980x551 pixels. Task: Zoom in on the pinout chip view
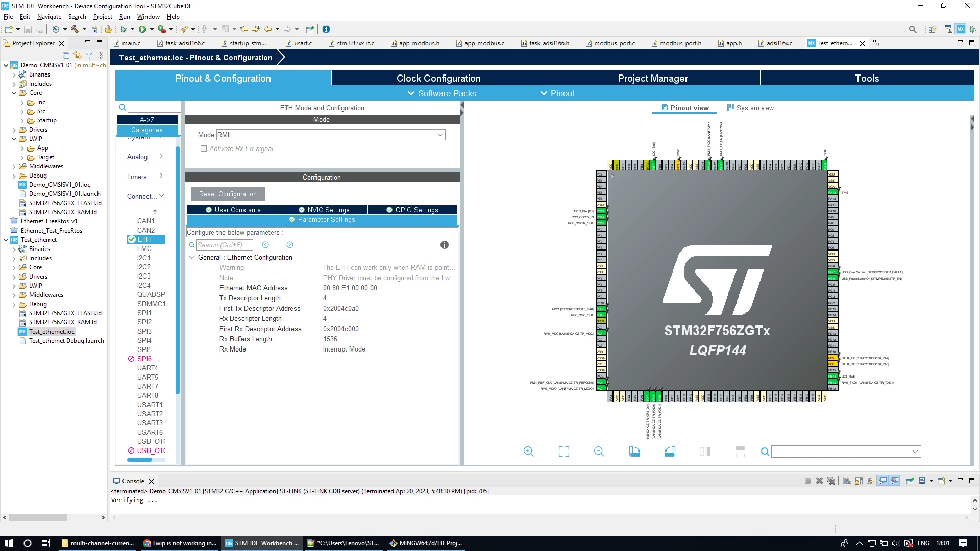pos(528,452)
